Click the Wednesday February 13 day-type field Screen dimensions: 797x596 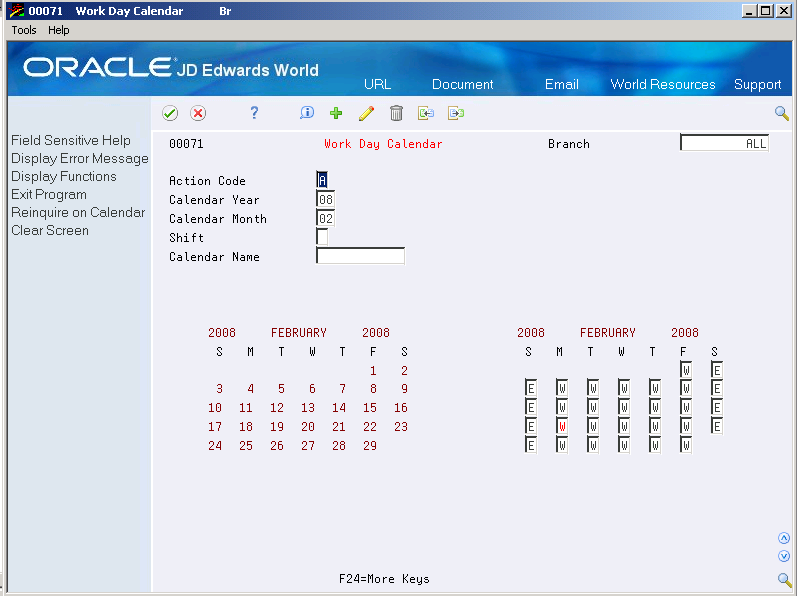[624, 407]
